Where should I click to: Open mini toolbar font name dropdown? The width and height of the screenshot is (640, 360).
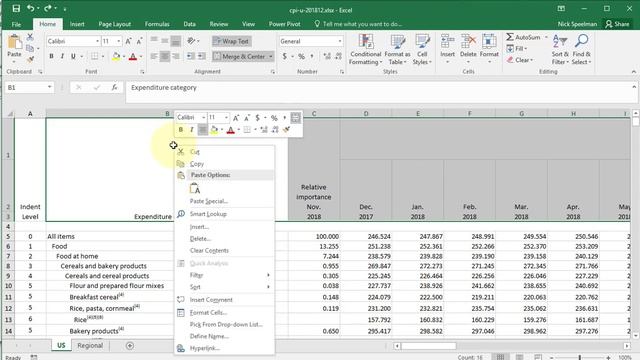pos(203,118)
